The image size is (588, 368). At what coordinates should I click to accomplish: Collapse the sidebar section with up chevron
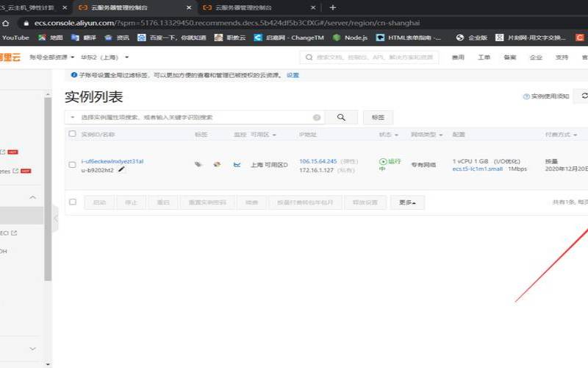(x=32, y=197)
